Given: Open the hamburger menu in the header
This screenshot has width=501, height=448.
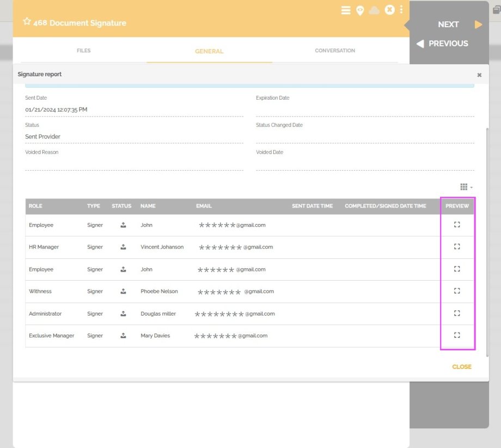Looking at the screenshot, I should pos(346,10).
